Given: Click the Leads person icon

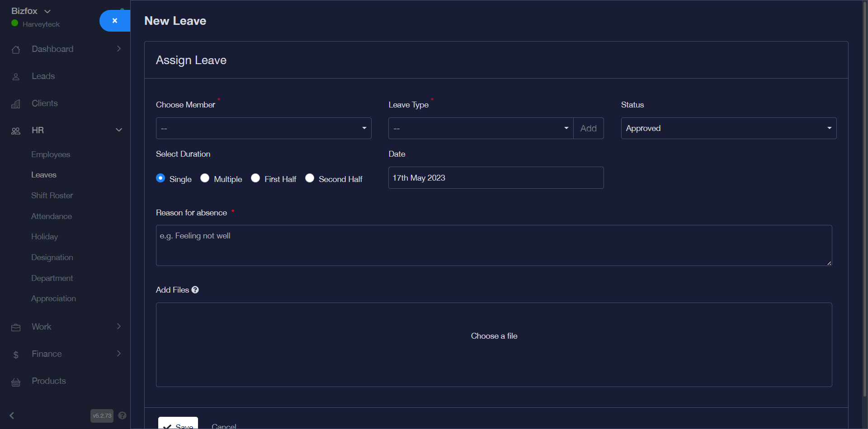Looking at the screenshot, I should (x=16, y=77).
